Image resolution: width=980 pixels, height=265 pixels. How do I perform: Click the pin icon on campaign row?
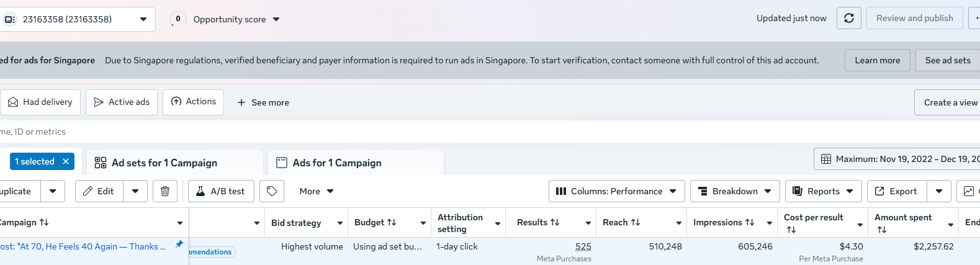pos(179,245)
